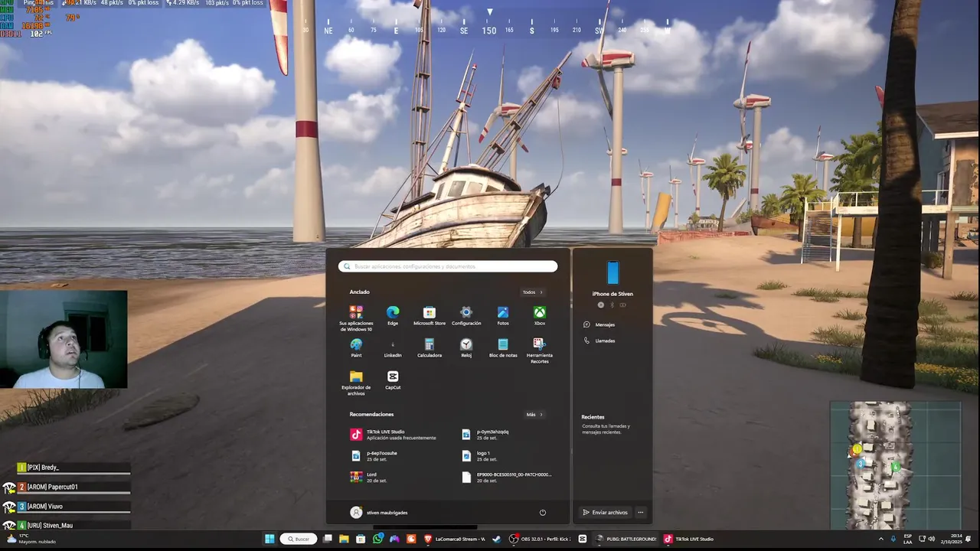Open volume control in system tray
The width and height of the screenshot is (980, 551).
point(931,539)
